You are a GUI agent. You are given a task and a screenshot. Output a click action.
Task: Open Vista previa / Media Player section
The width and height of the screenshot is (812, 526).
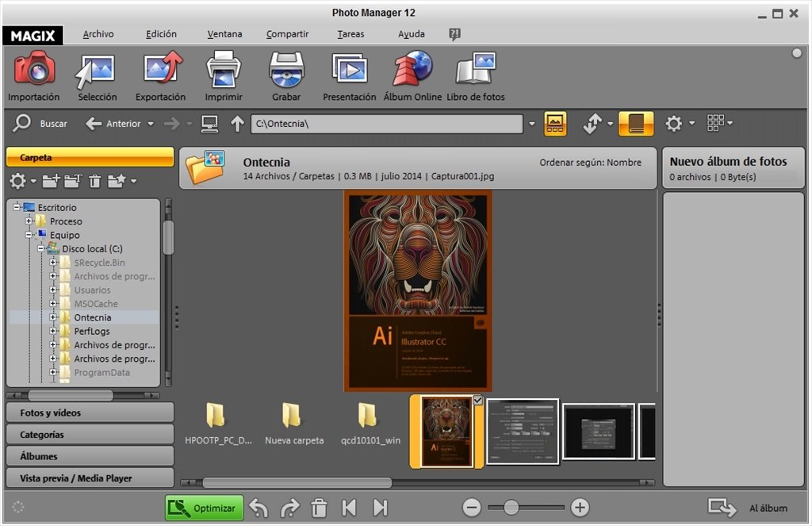coord(90,478)
